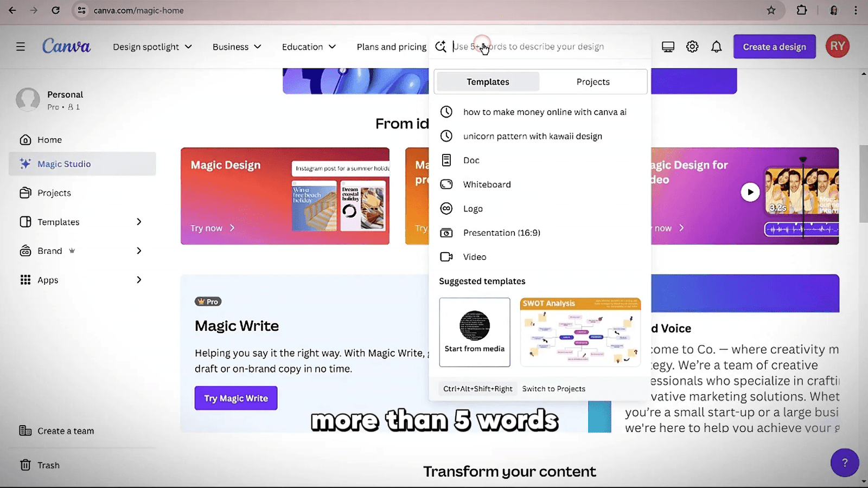Click the magic search sparkle icon
The image size is (868, 488).
[441, 47]
